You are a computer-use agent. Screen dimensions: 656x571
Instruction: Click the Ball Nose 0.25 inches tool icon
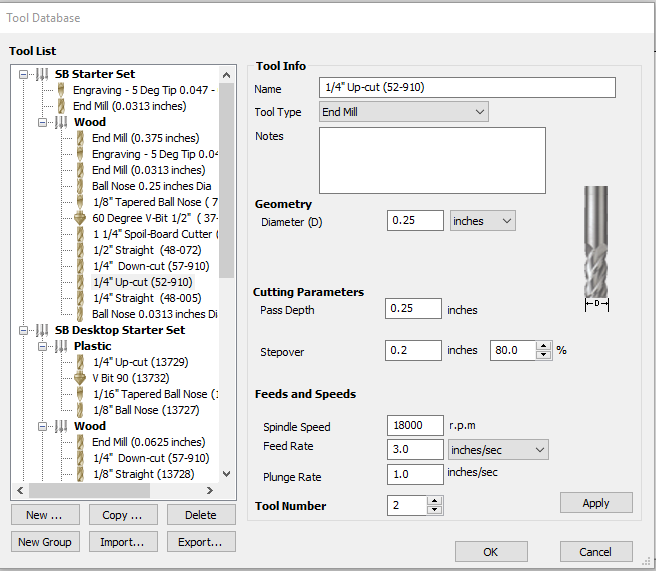coord(80,186)
